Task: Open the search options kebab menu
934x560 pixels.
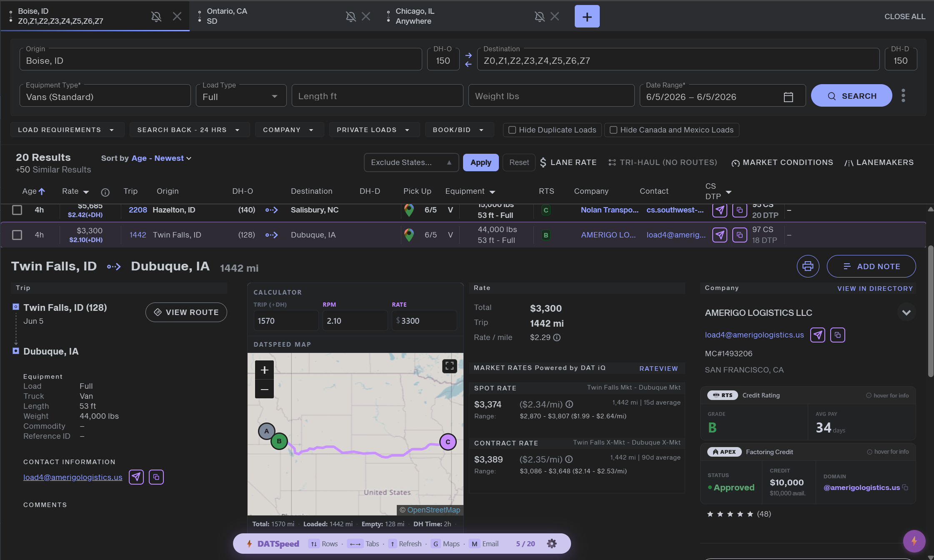Action: pyautogui.click(x=903, y=95)
